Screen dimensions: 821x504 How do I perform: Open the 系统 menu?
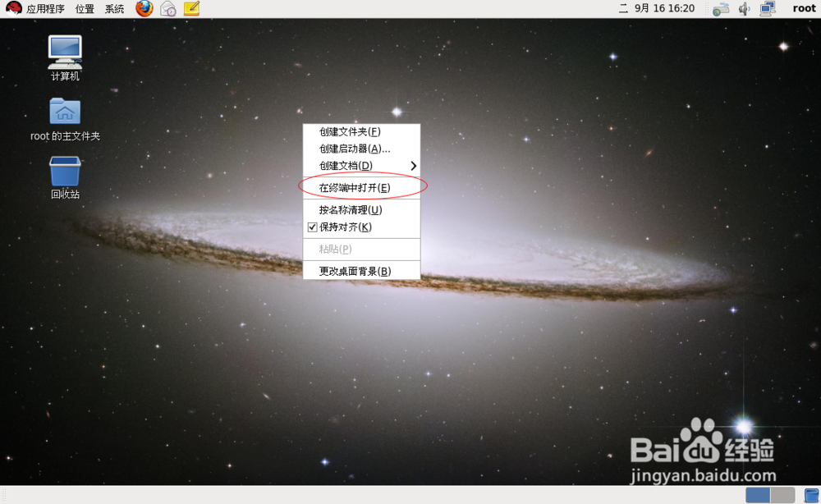(x=114, y=8)
